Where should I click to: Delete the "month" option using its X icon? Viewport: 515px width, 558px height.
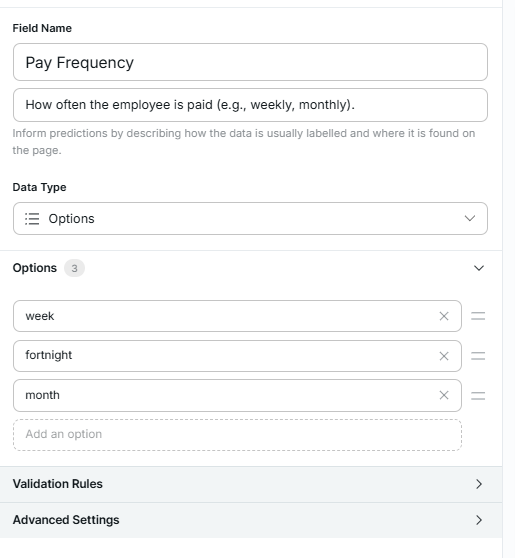click(443, 395)
